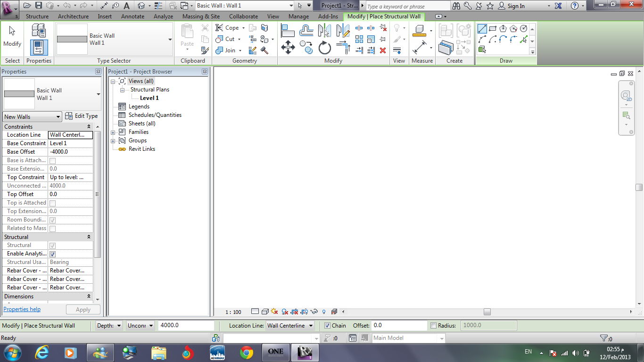
Task: Open Google Chrome from the taskbar
Action: click(x=246, y=352)
